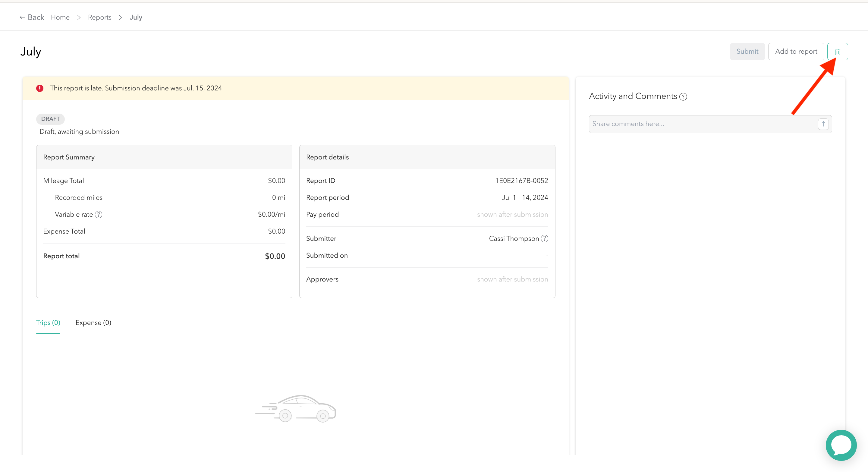
Task: Click the Report ID value 1E0E2167B-0052
Action: [521, 181]
